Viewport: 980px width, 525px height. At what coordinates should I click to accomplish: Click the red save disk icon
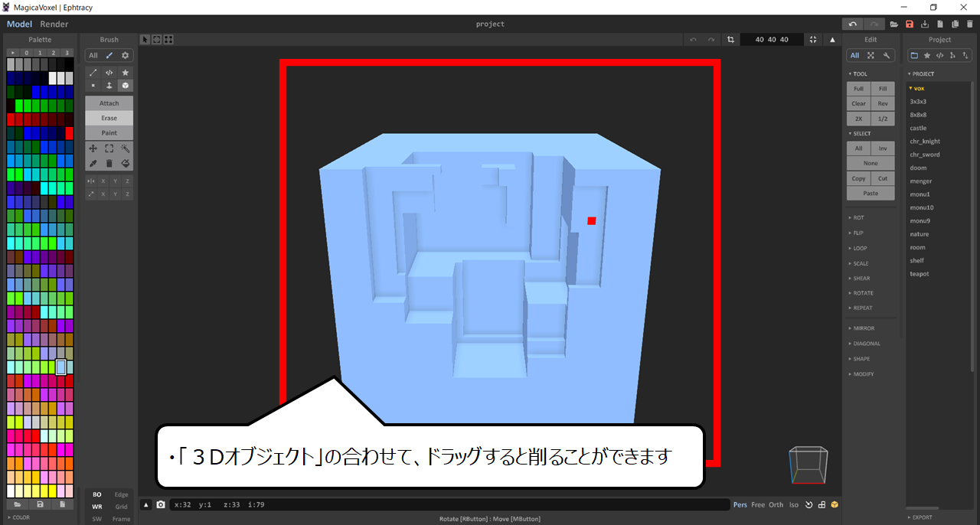pos(910,24)
